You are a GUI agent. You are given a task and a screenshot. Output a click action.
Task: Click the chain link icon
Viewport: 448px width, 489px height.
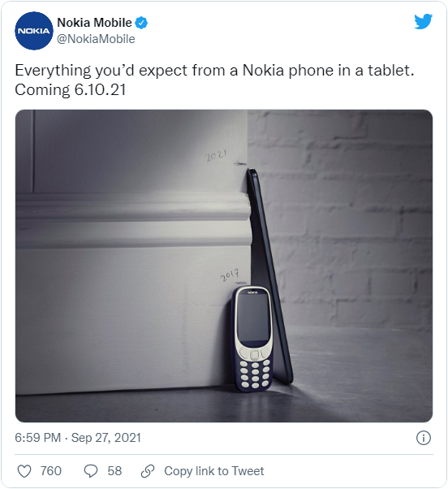tap(148, 471)
